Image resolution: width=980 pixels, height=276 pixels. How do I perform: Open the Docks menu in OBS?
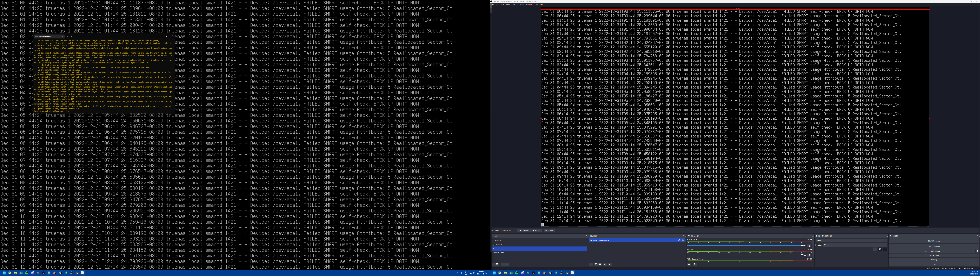click(x=509, y=5)
